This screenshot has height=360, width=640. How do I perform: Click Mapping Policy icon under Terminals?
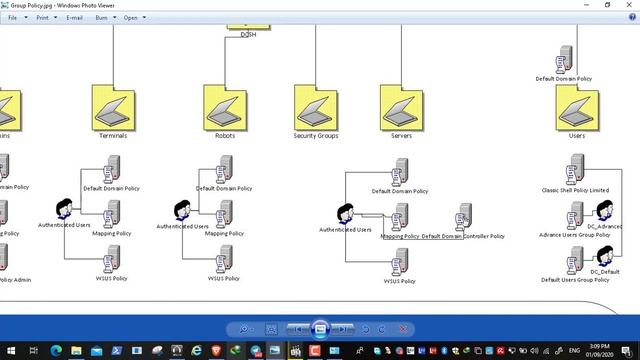coord(111,214)
